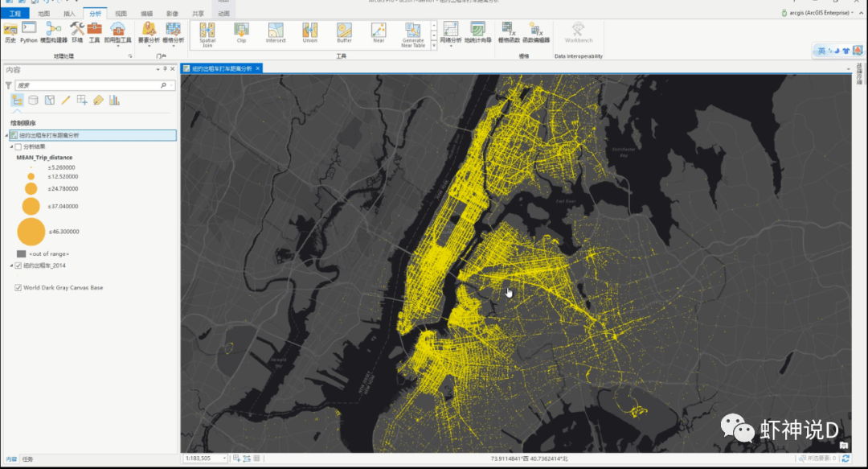Open the 工程 project tab
Viewport: 868px width, 469px height.
[15, 14]
